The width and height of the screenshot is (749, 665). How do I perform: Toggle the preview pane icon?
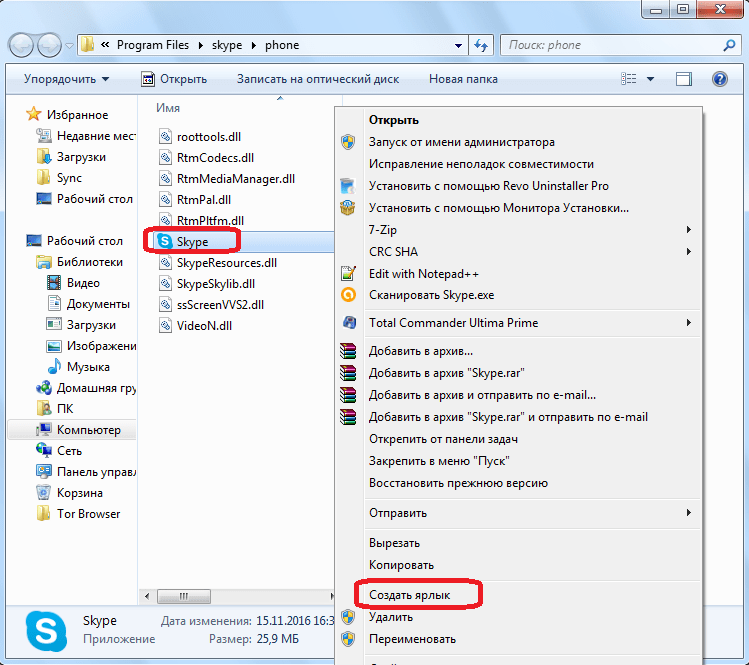tap(684, 79)
